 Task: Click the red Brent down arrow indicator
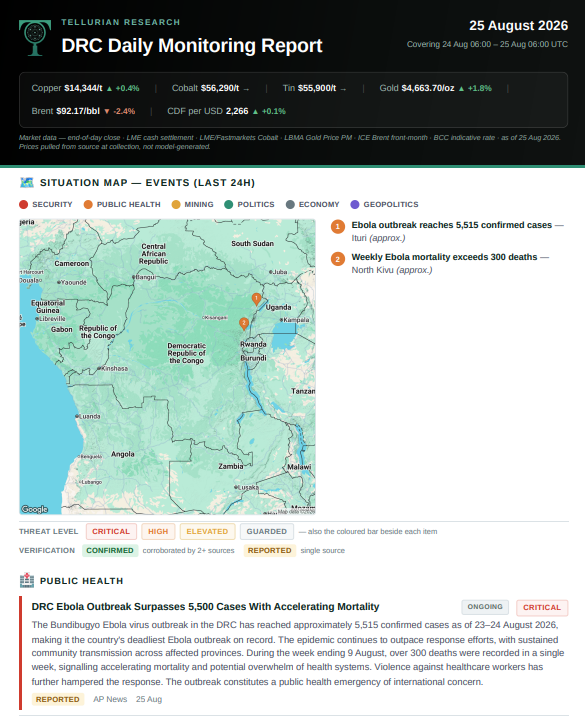click(107, 111)
